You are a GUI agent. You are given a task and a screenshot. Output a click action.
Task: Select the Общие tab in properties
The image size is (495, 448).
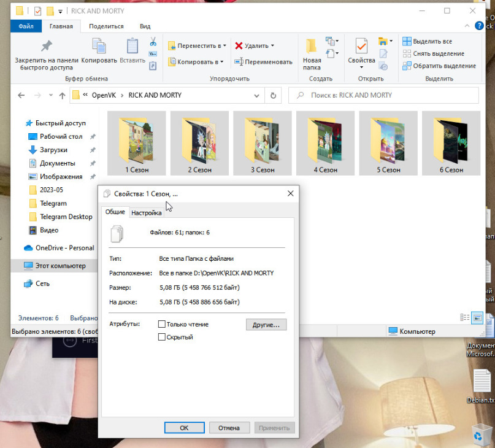(115, 212)
